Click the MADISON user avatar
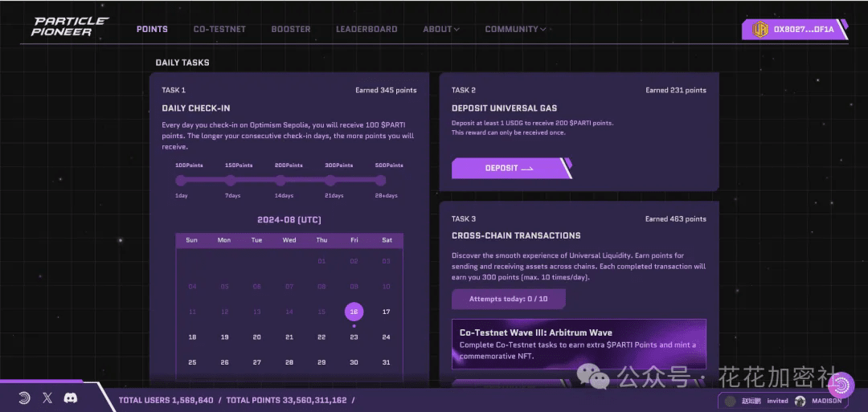This screenshot has height=412, width=868. 800,401
